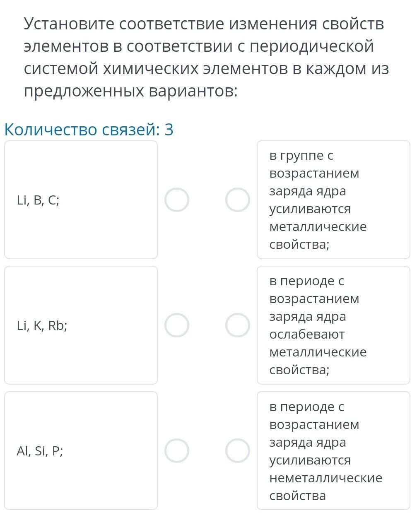Click the 'в группе с возрастанием' card
The image size is (417, 532).
pyautogui.click(x=333, y=200)
